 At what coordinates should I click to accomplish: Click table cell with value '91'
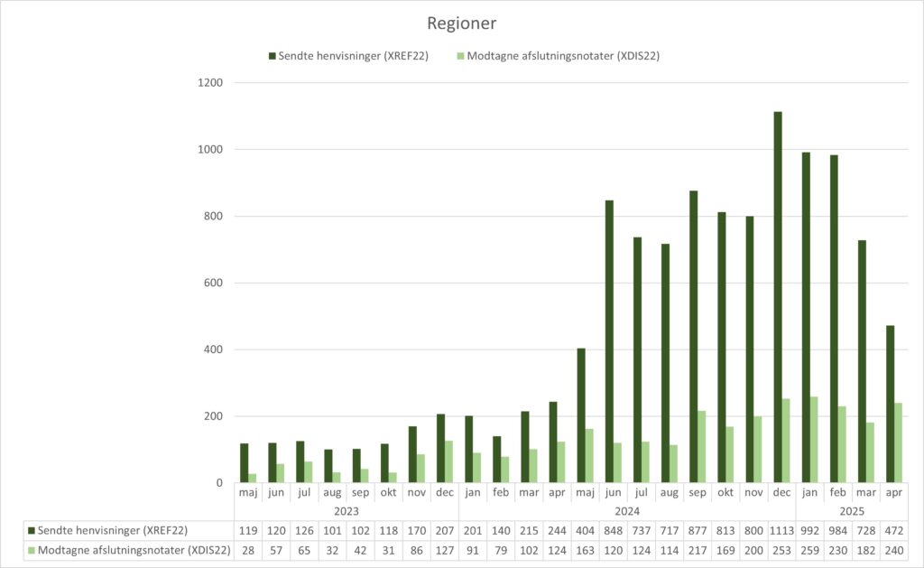[473, 550]
